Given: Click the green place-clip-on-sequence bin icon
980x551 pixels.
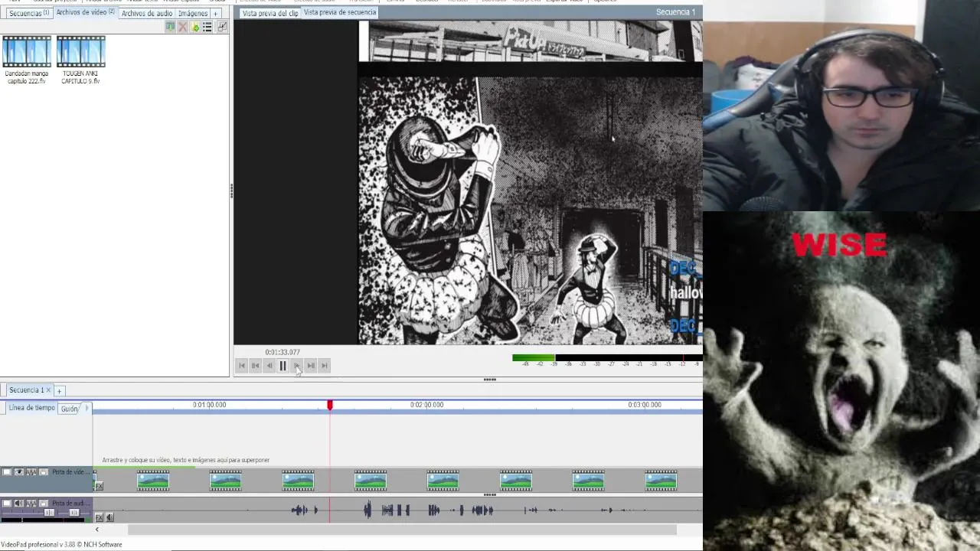Looking at the screenshot, I should pyautogui.click(x=170, y=27).
